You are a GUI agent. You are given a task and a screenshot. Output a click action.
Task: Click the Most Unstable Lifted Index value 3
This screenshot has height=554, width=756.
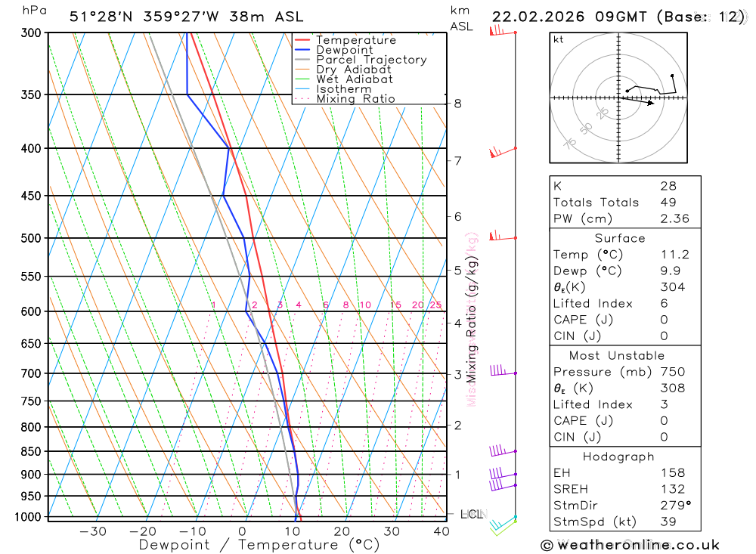point(665,404)
